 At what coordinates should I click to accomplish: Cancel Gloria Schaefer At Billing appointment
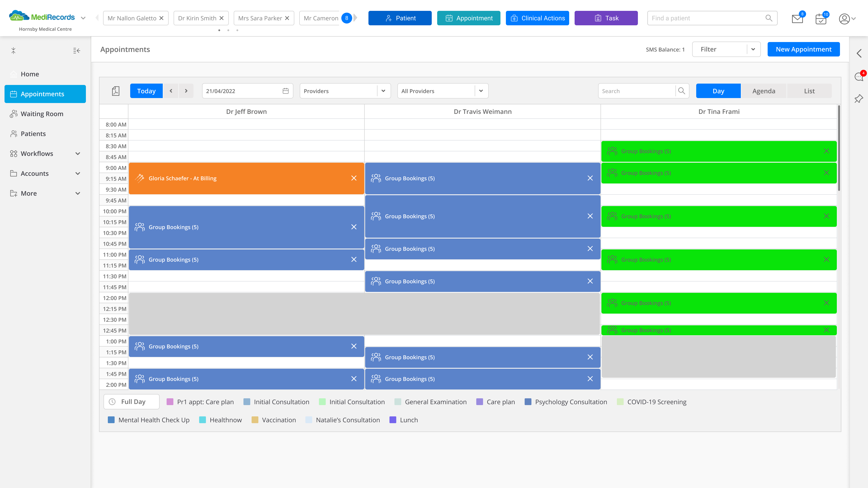(354, 178)
